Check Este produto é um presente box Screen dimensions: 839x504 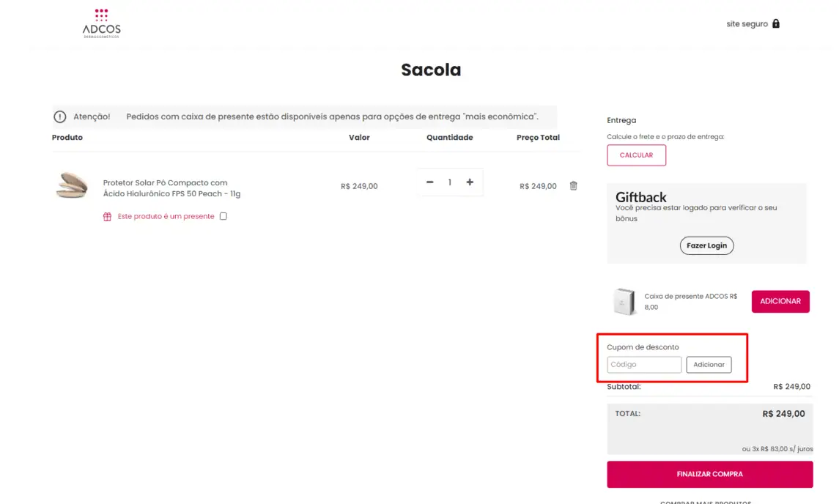click(223, 216)
